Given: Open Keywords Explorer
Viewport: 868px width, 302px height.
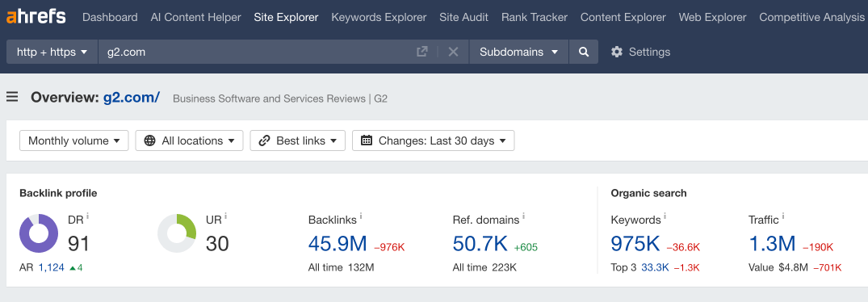Looking at the screenshot, I should click(379, 17).
